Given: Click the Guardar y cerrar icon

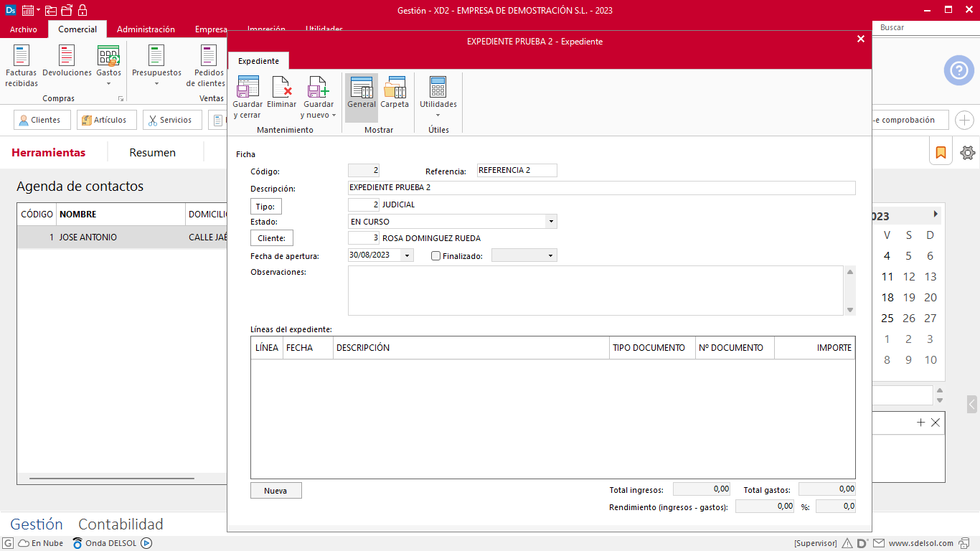Looking at the screenshot, I should coord(248,88).
